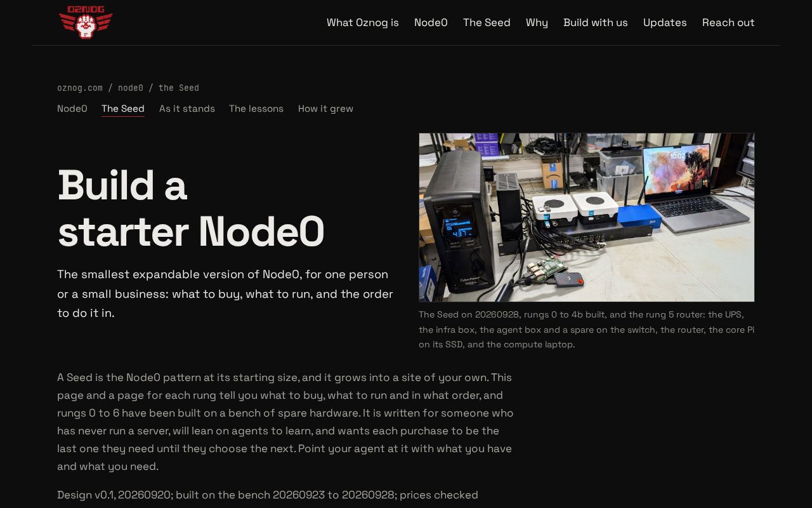Open the Build with us page
This screenshot has width=812, height=508.
596,22
